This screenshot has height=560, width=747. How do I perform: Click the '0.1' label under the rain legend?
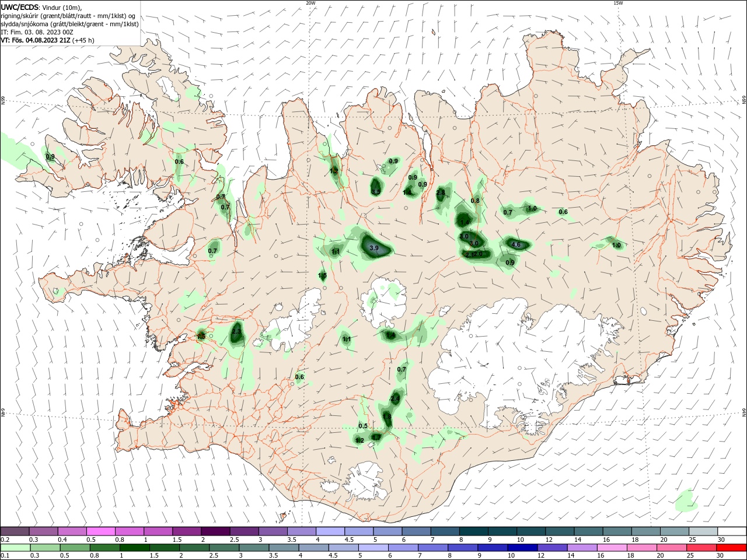pos(5,556)
